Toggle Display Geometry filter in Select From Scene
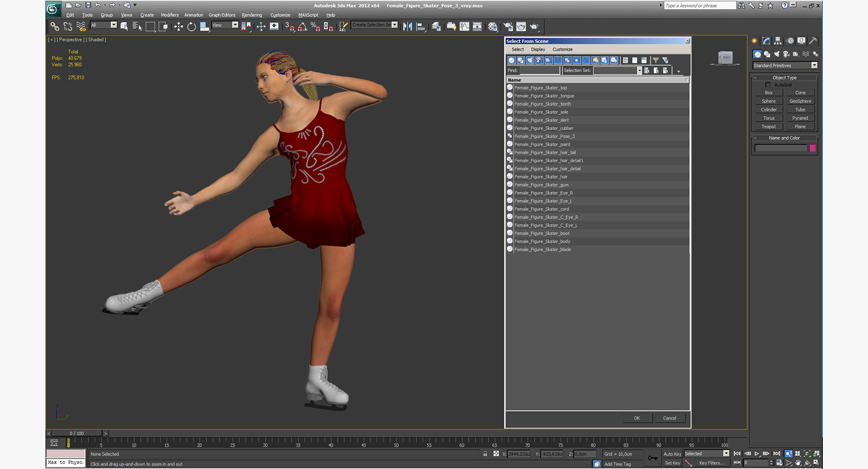The image size is (868, 469). tap(511, 60)
